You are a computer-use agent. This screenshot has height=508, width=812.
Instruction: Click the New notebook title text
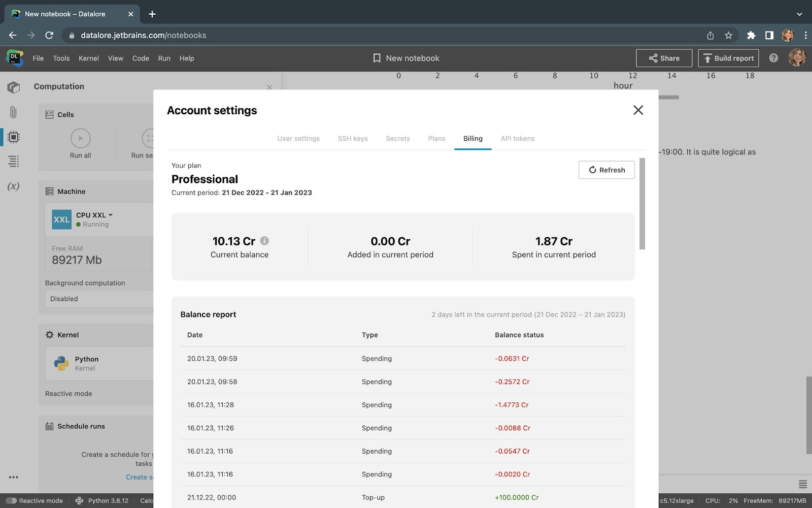pos(413,58)
